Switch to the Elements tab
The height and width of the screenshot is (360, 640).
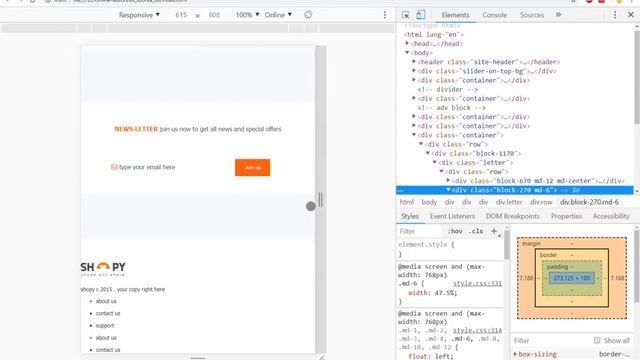pyautogui.click(x=455, y=15)
